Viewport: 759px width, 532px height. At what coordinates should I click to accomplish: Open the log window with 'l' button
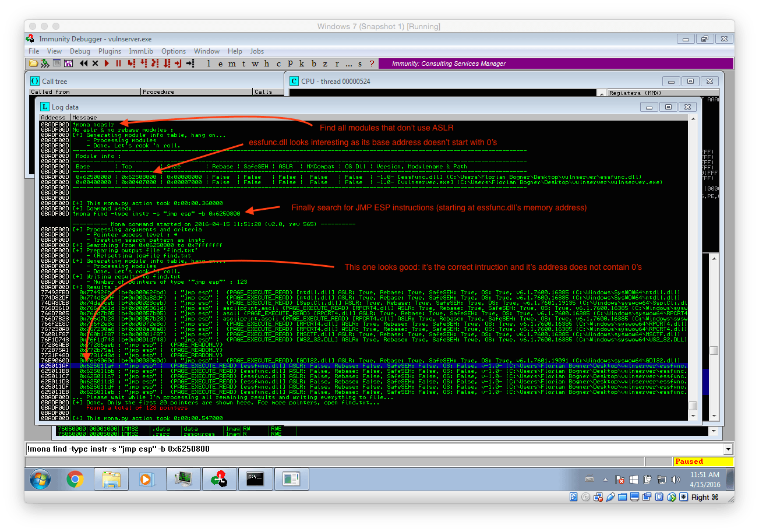point(209,64)
